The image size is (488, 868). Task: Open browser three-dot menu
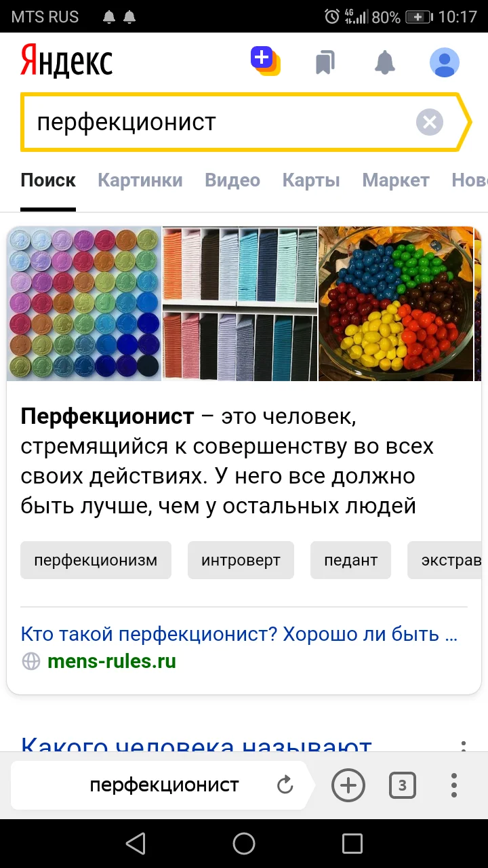point(454,785)
